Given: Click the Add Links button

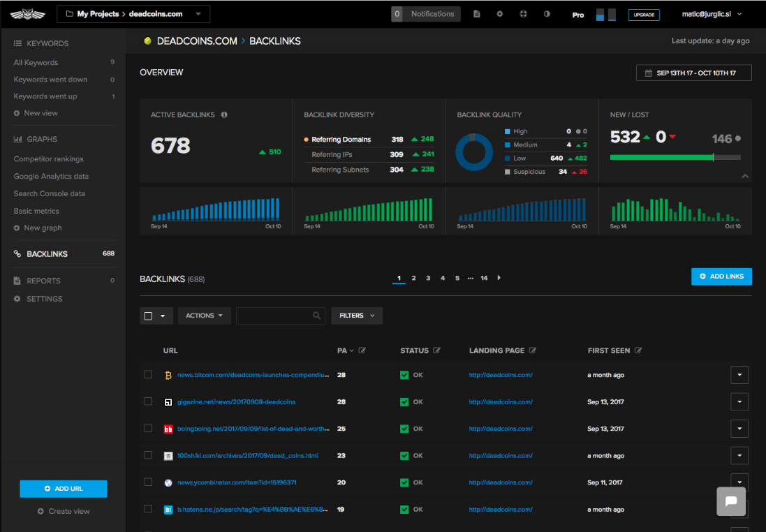Looking at the screenshot, I should pos(721,276).
